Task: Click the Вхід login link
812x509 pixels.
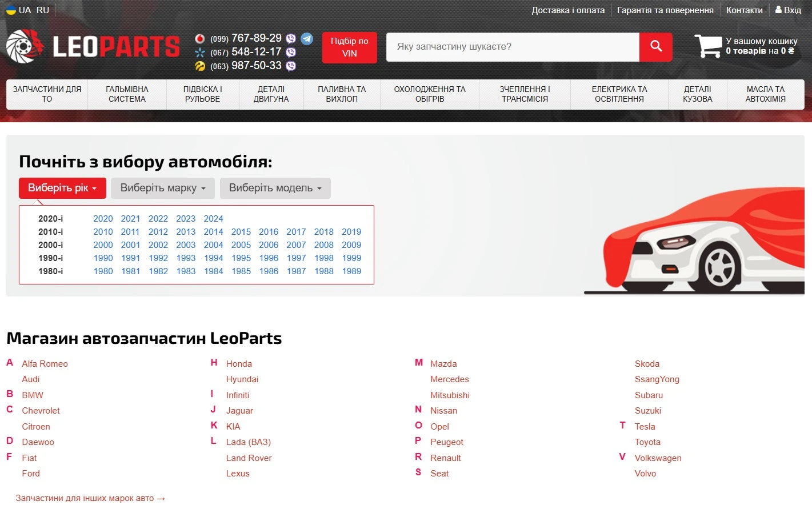Action: [x=793, y=10]
